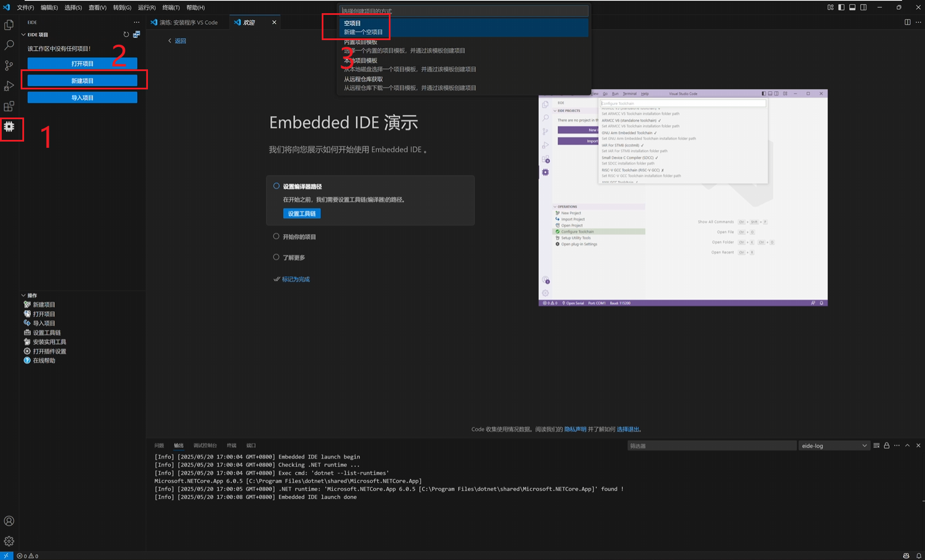Clear the output panel

876,445
